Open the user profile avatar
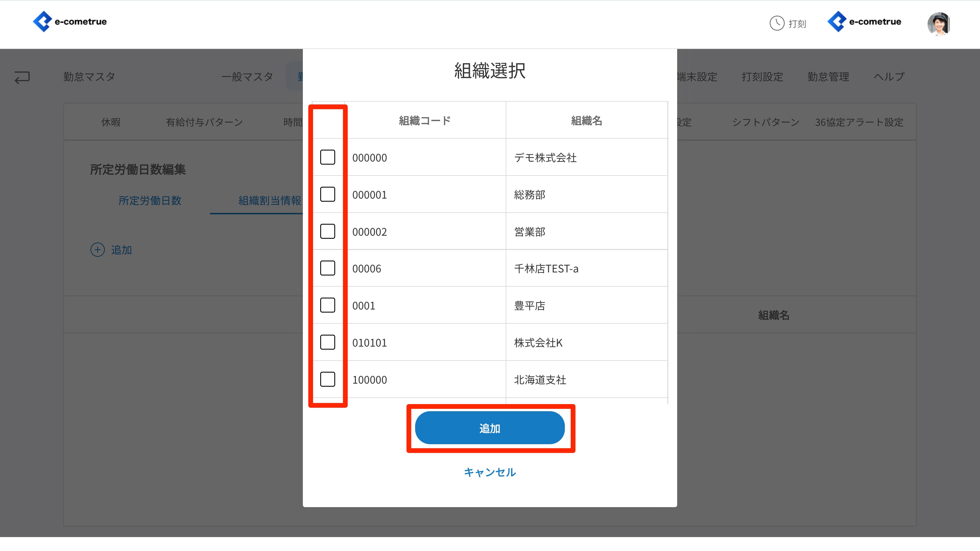Screen dimensions: 980x551 [938, 23]
